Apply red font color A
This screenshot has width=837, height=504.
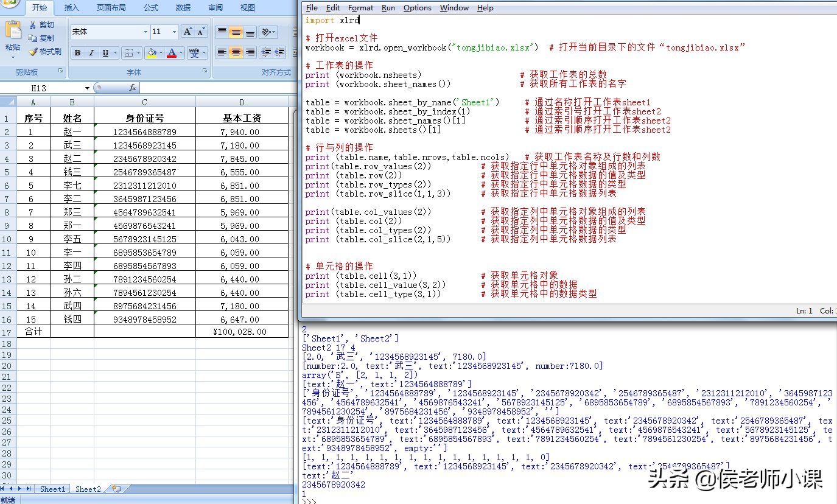point(172,53)
